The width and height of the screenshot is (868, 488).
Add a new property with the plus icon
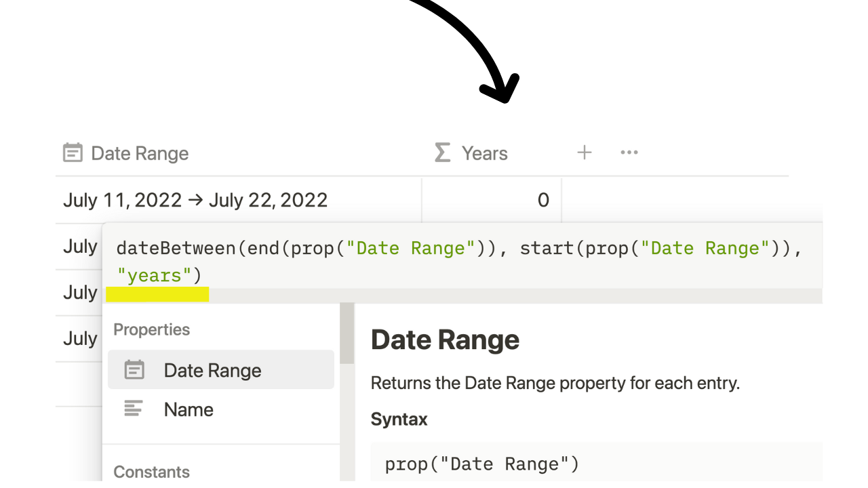point(585,152)
